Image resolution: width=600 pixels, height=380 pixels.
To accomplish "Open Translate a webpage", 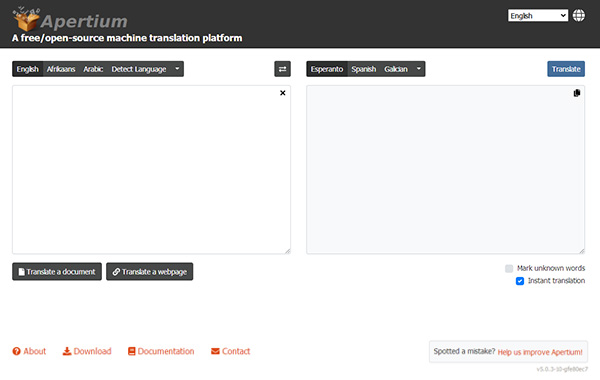I will point(150,272).
